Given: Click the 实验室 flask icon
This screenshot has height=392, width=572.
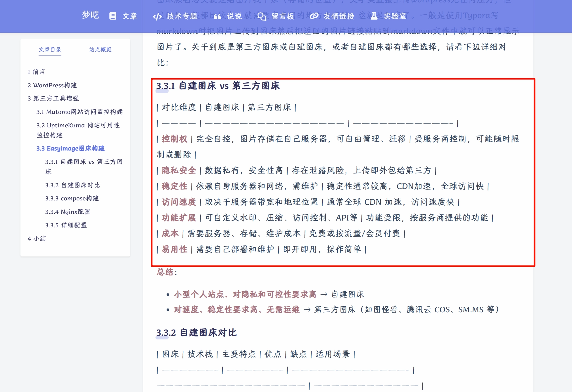Looking at the screenshot, I should pyautogui.click(x=374, y=16).
